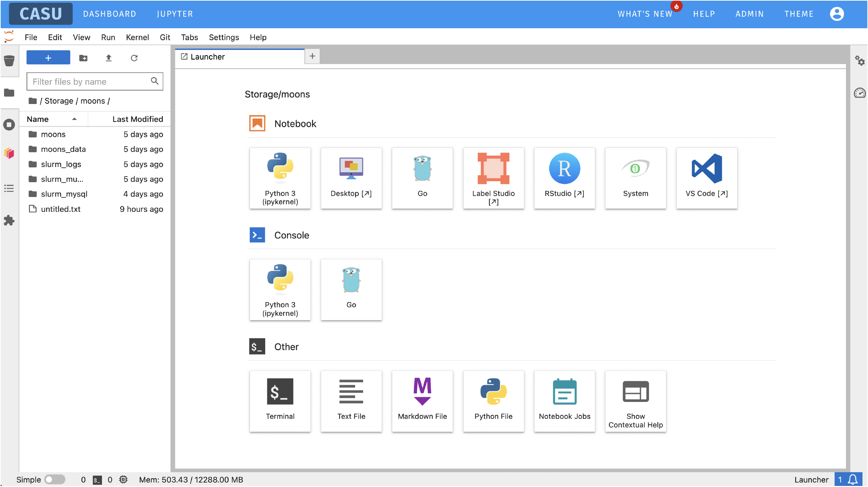Focus the Filter files by name field

pos(95,81)
